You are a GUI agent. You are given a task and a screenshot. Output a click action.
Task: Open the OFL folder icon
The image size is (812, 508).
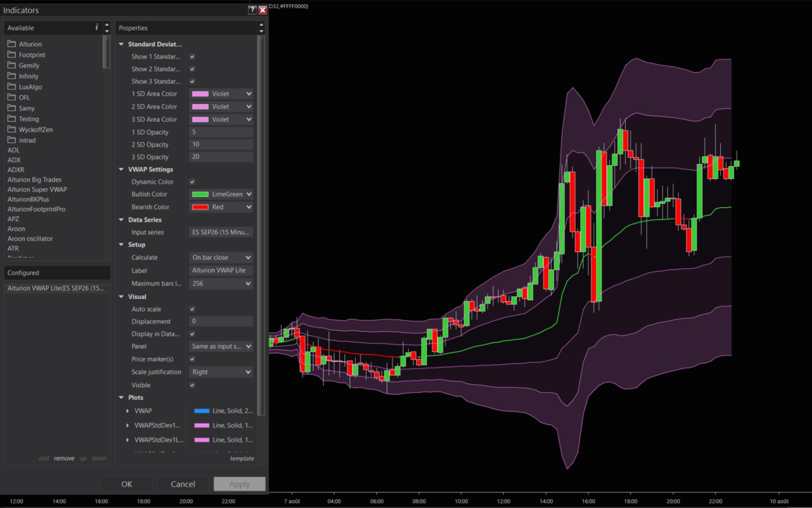pos(12,97)
